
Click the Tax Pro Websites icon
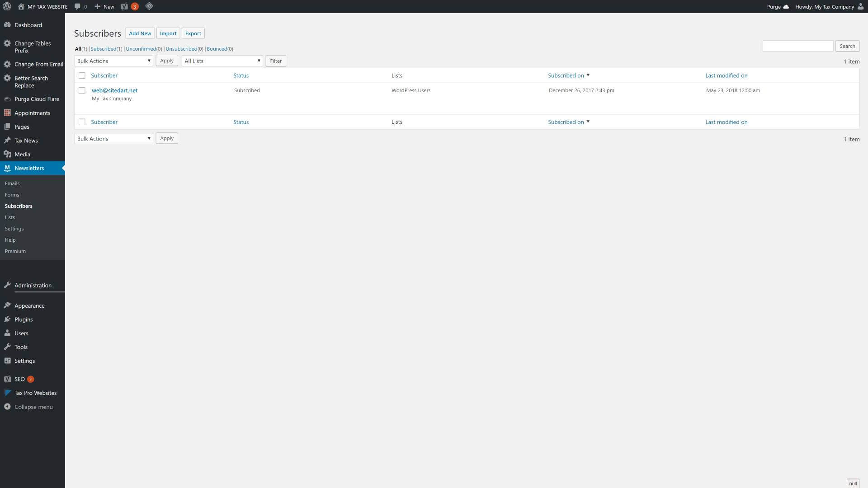(7, 393)
